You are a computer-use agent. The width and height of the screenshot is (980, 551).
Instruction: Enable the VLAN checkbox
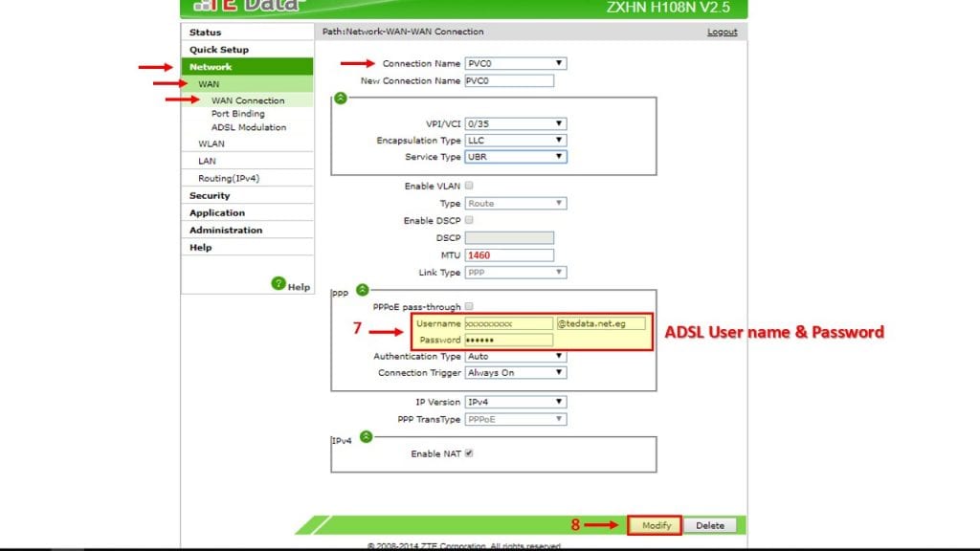(468, 187)
